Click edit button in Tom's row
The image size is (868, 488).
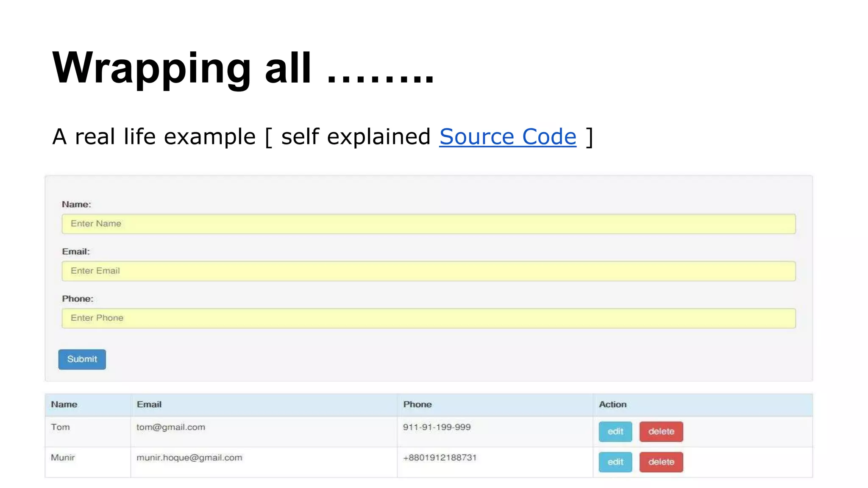click(615, 432)
